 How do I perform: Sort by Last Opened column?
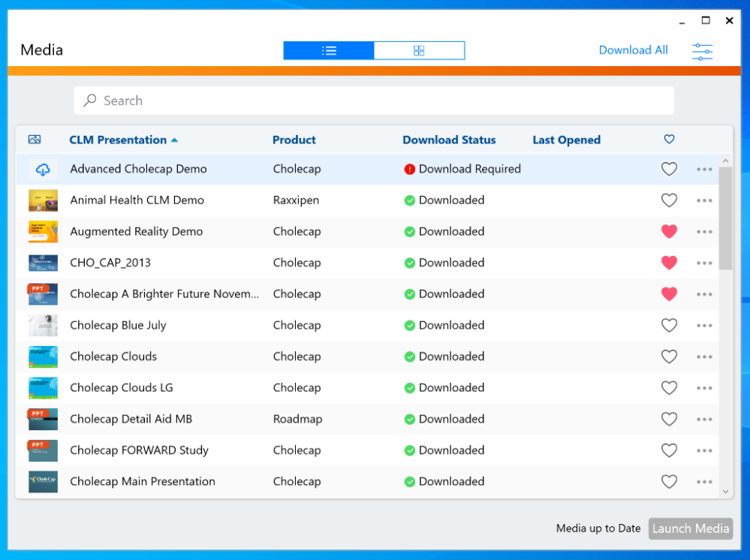point(566,140)
